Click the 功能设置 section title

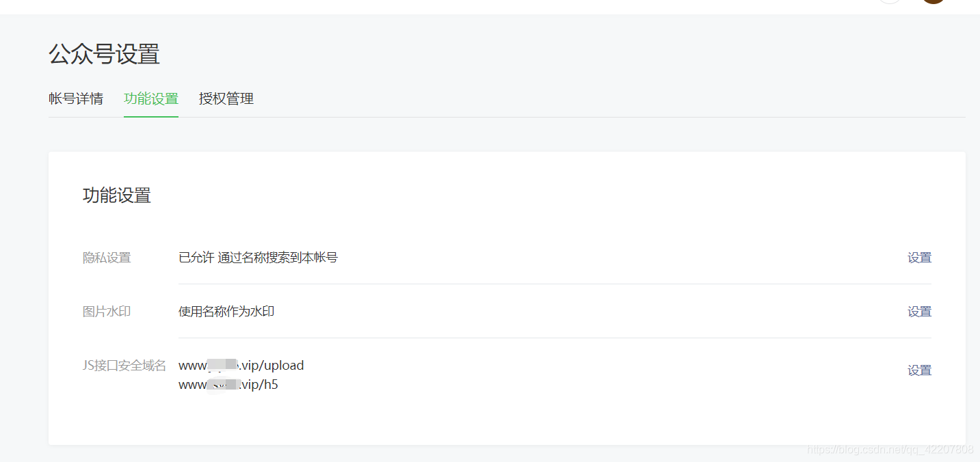[x=116, y=195]
